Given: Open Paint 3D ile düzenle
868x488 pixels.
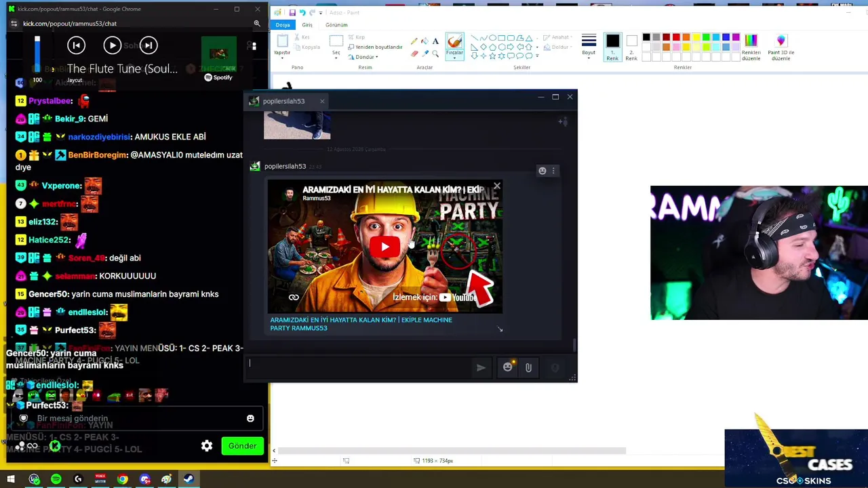Looking at the screenshot, I should (781, 47).
